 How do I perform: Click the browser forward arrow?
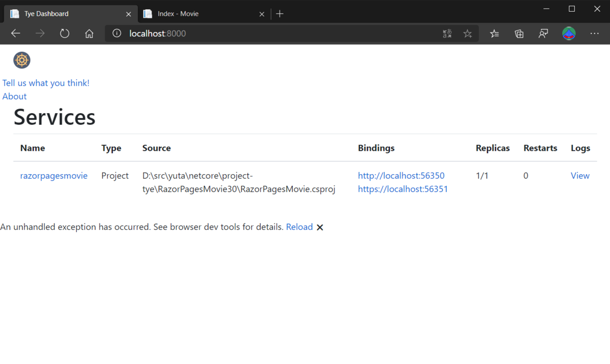tap(40, 34)
